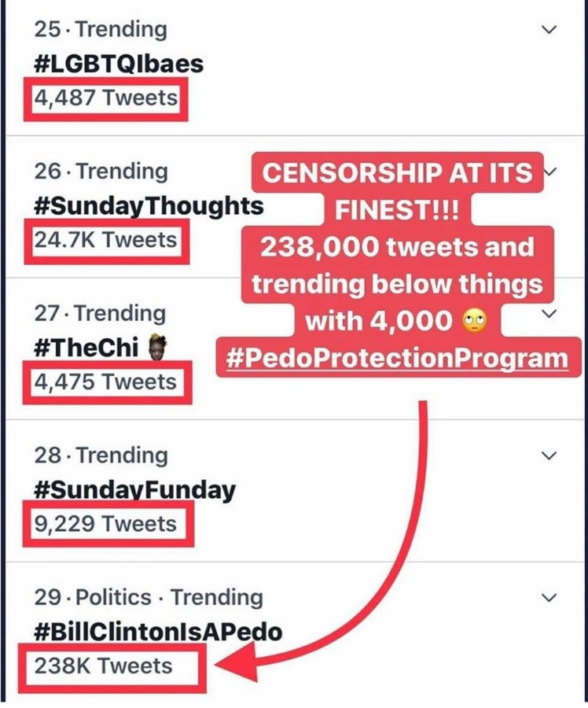Screen dimensions: 588x708
Task: Expand chevron on the 29th Politics trend
Action: pyautogui.click(x=550, y=598)
